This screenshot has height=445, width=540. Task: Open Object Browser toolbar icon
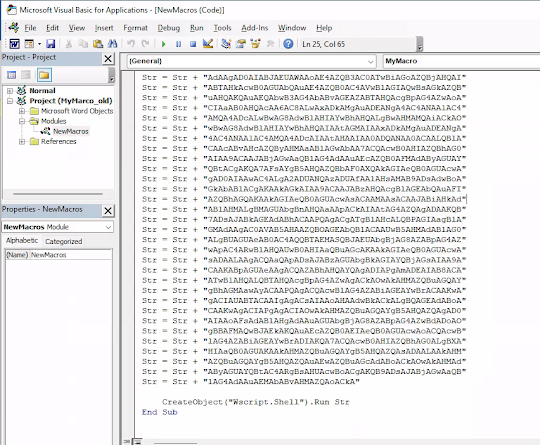[256, 44]
